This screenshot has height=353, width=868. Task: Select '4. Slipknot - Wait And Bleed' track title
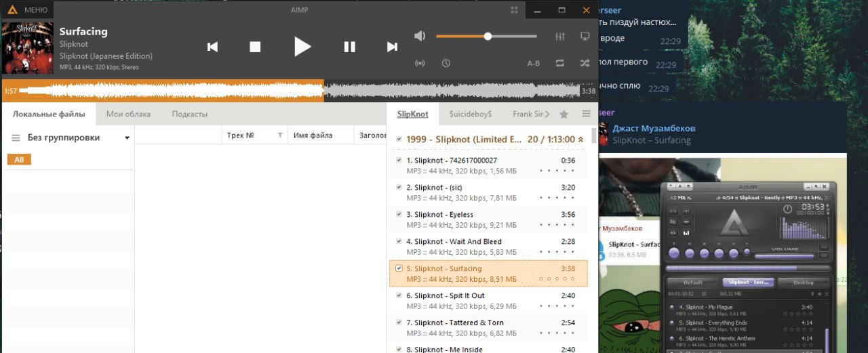[x=454, y=242]
